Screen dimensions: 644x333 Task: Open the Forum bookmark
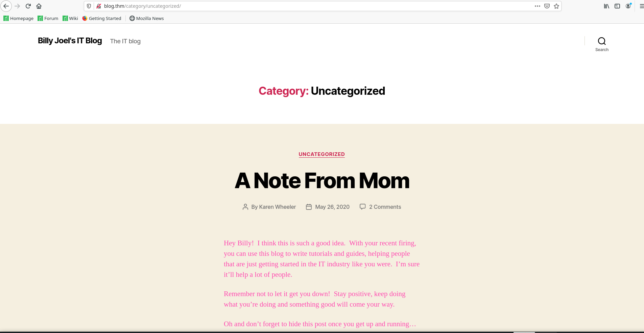tap(48, 18)
